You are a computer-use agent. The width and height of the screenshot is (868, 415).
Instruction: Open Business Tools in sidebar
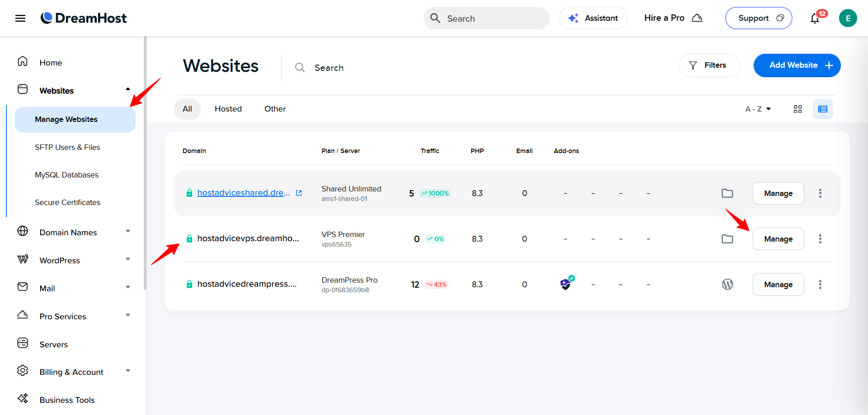(67, 400)
